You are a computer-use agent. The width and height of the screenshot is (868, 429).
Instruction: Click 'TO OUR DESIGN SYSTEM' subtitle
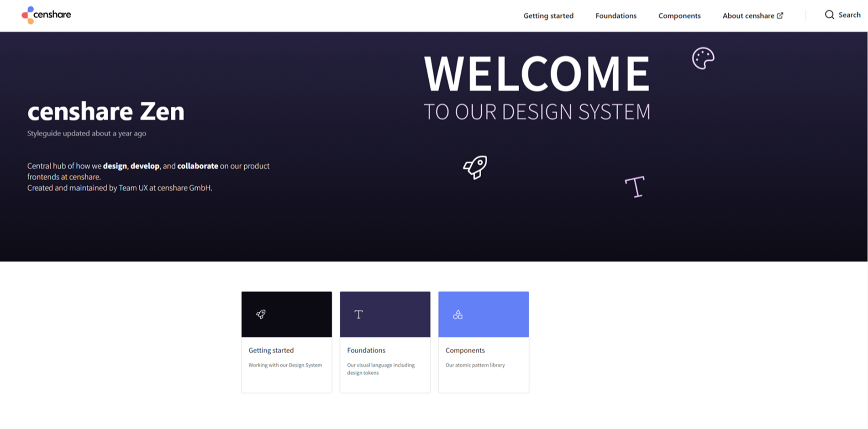point(537,112)
